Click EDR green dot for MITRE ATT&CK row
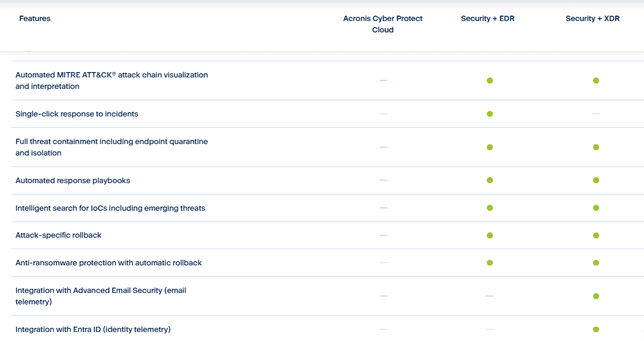This screenshot has width=644, height=341. [x=490, y=80]
